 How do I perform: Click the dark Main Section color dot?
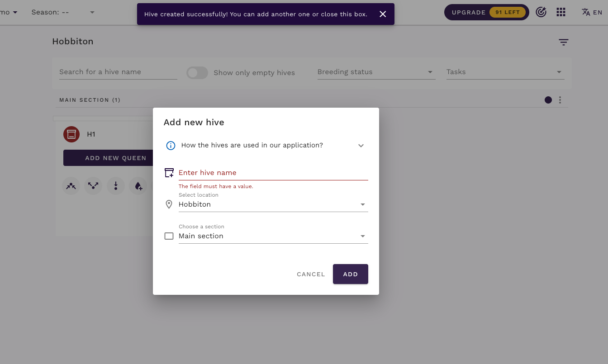coord(548,100)
